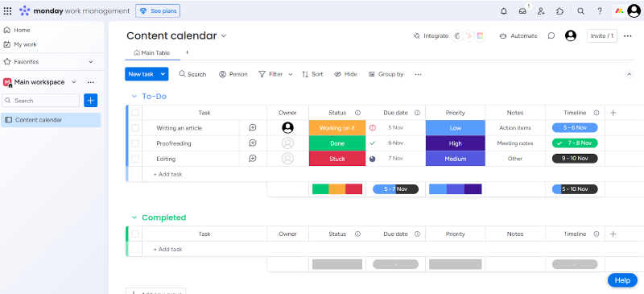Expand the Filter dropdown arrow

pos(291,74)
